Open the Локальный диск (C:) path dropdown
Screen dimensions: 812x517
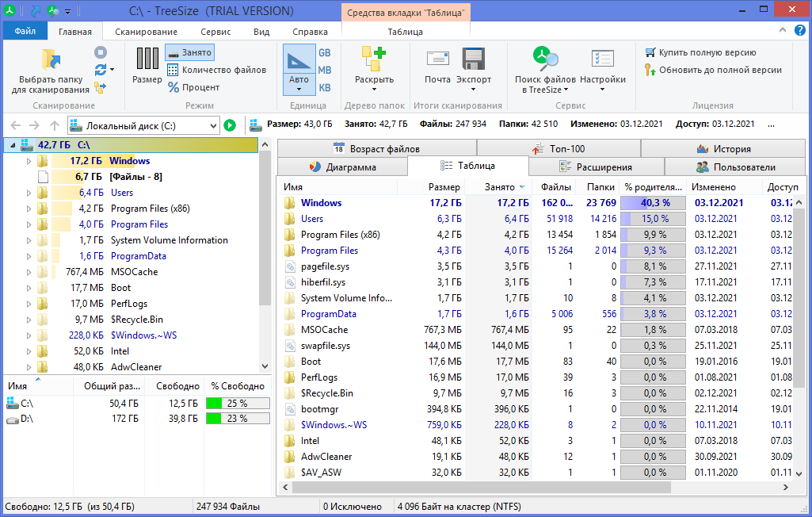tap(213, 125)
